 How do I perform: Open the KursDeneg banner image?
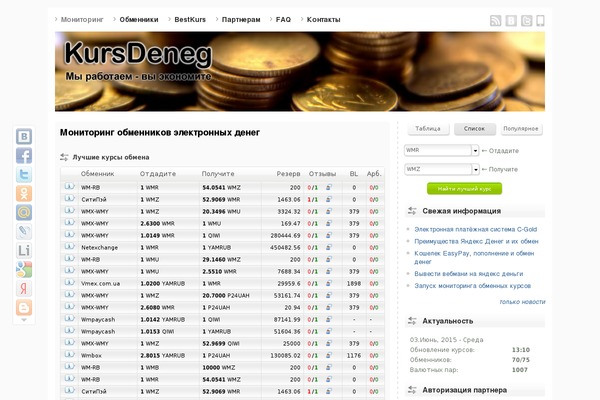click(300, 72)
